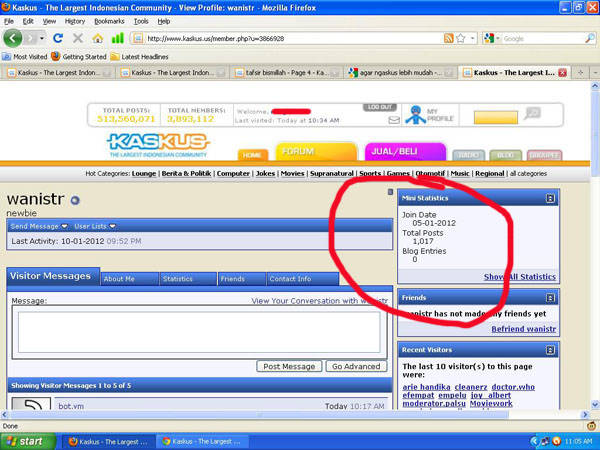Screen dimensions: 600x450
Task: Click the Getting Started bookmark
Action: pos(79,57)
